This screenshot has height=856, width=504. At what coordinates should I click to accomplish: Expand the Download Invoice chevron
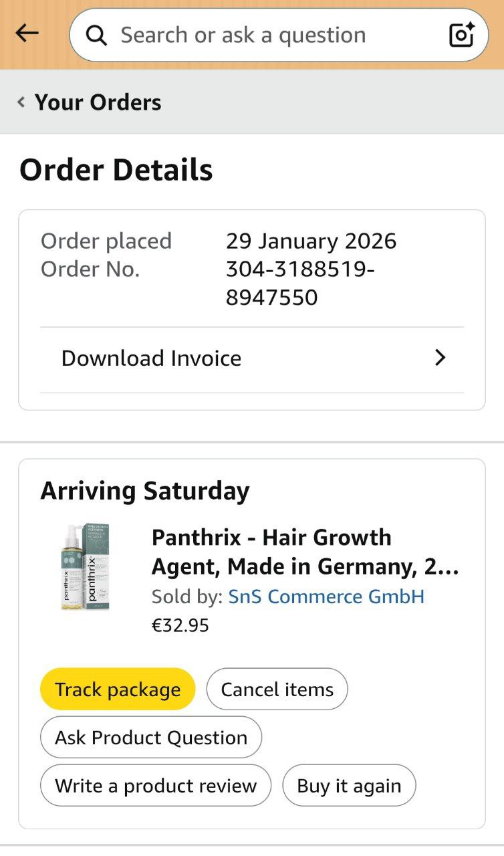click(x=439, y=358)
